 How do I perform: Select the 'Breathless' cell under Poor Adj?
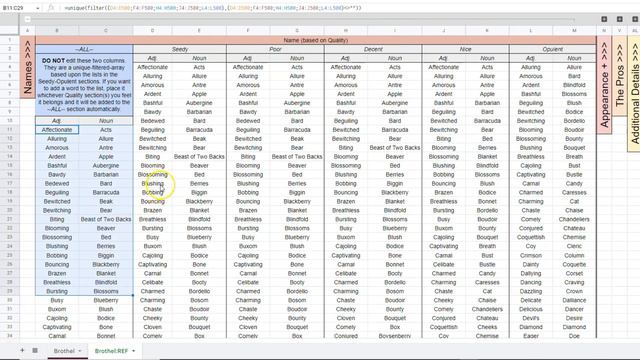click(x=248, y=219)
